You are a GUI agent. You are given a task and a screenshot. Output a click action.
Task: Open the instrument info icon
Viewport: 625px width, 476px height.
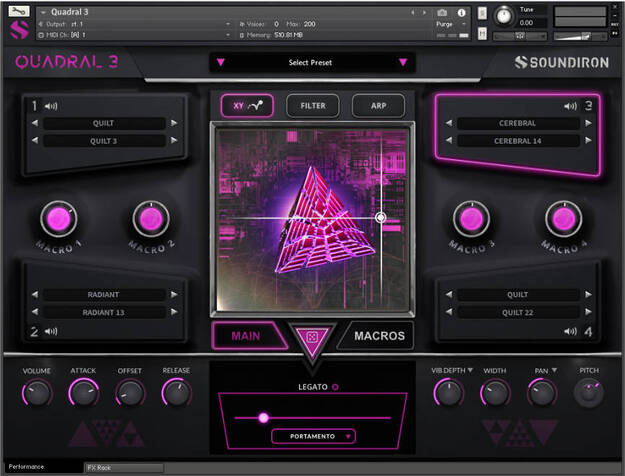461,12
